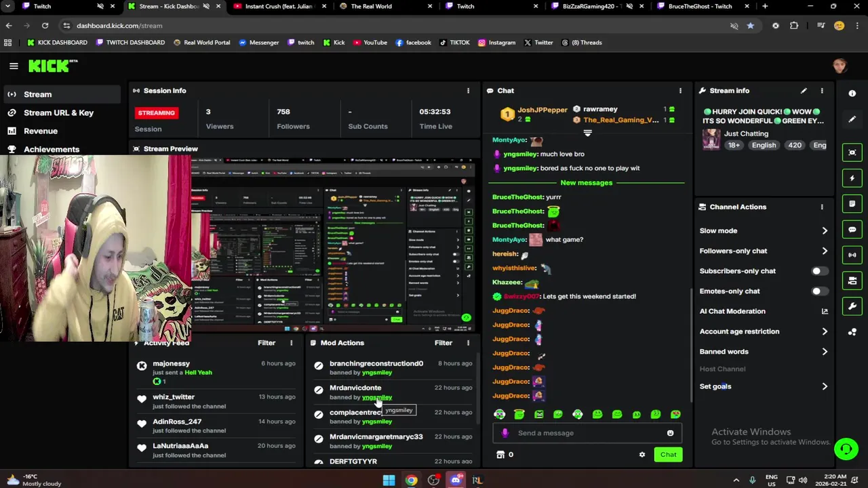Toggle broadcast signal widget icon in right sidebar
Screen dimensions: 868x488
(852, 255)
